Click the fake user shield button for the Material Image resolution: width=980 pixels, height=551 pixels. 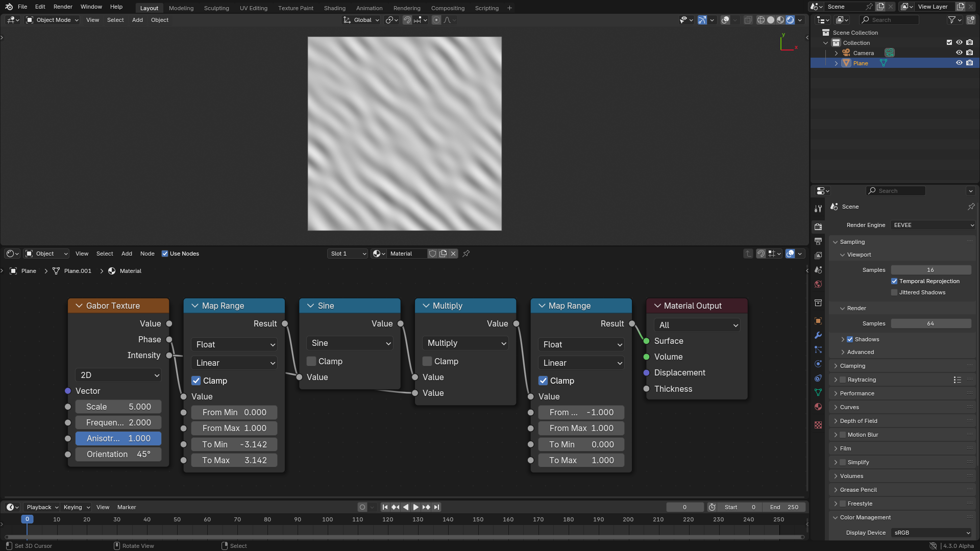[432, 254]
